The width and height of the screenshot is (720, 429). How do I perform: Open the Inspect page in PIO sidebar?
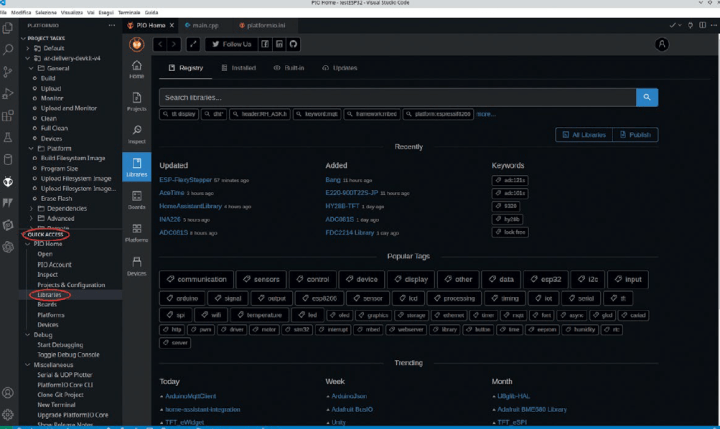[137, 133]
